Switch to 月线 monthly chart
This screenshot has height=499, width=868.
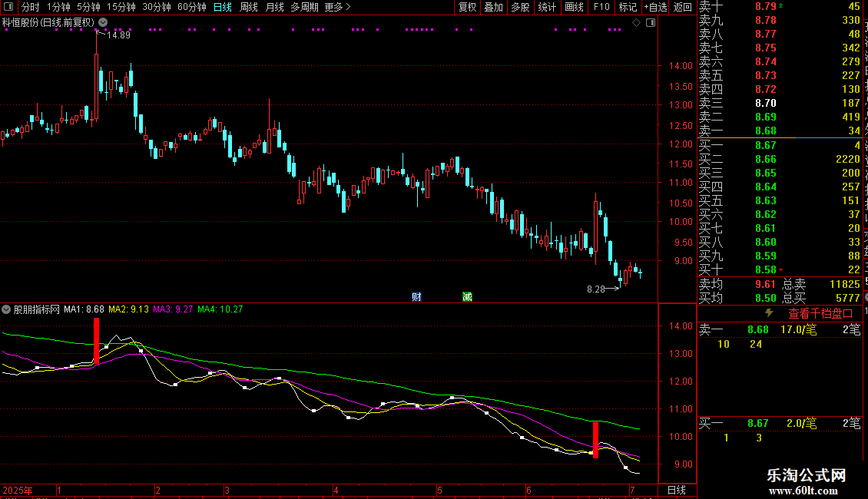pos(274,7)
